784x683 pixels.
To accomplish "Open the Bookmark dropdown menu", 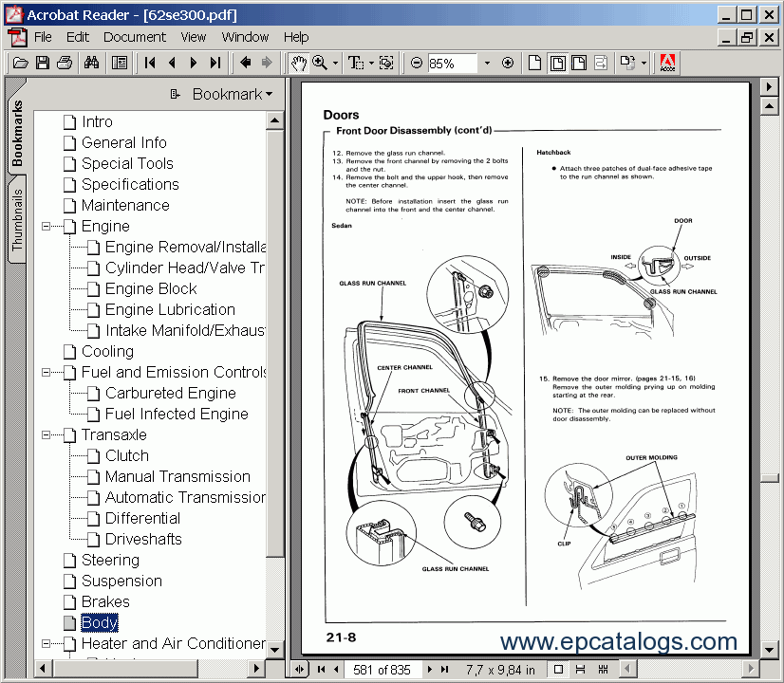I will 221,94.
